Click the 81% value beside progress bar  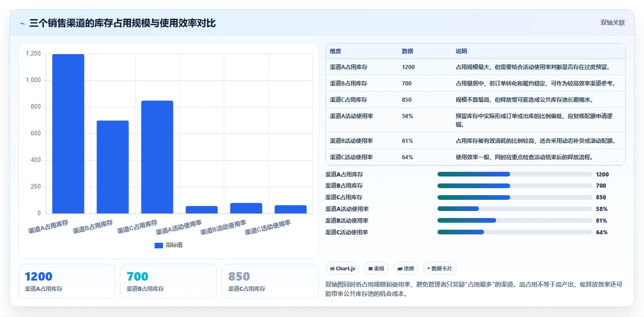click(x=602, y=221)
